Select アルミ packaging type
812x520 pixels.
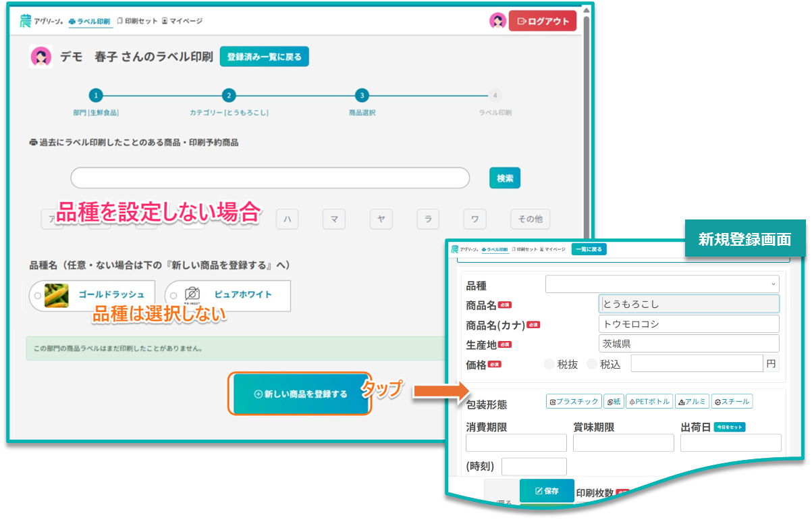click(691, 402)
